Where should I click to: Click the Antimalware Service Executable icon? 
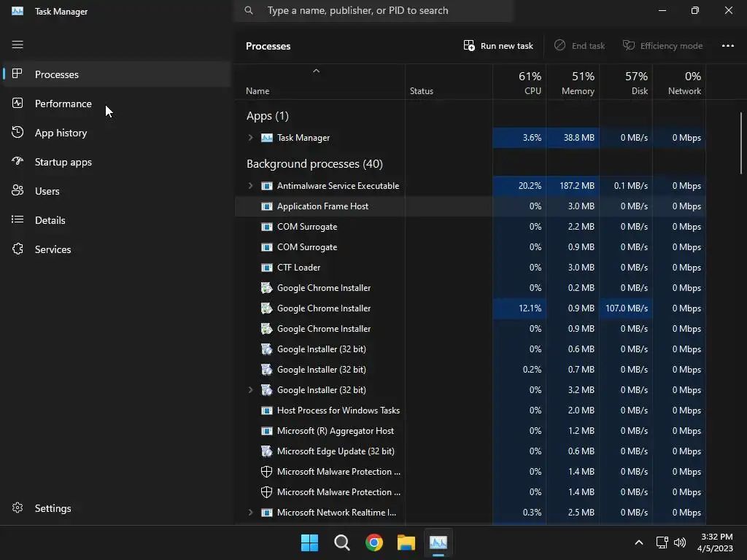[267, 186]
